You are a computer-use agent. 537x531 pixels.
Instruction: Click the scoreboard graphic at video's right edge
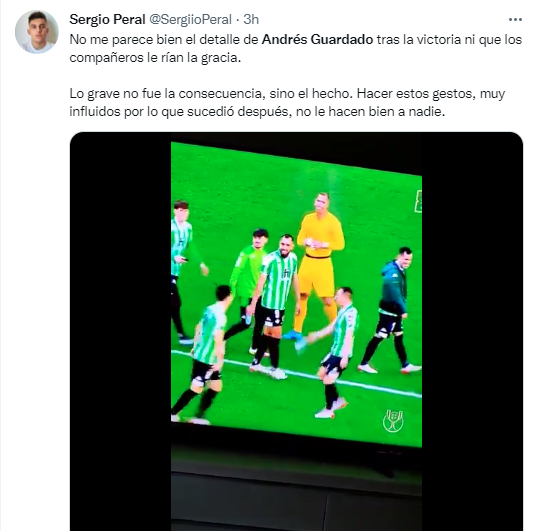click(x=418, y=201)
